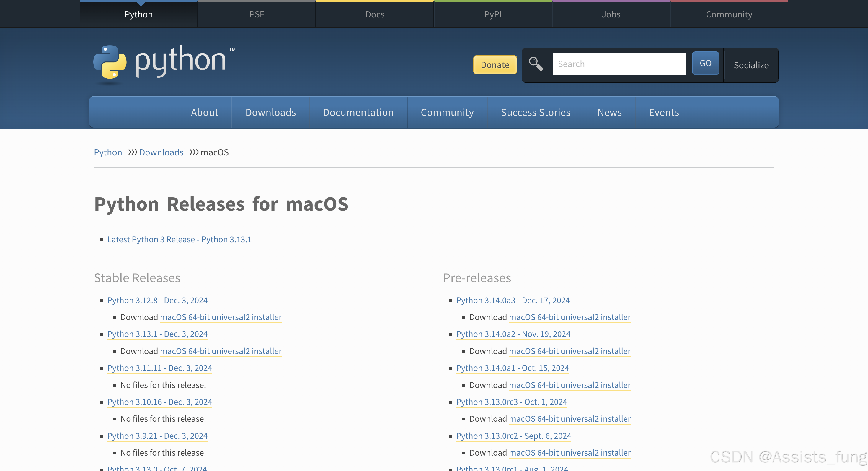
Task: Switch to the PyPI top tab
Action: click(493, 14)
